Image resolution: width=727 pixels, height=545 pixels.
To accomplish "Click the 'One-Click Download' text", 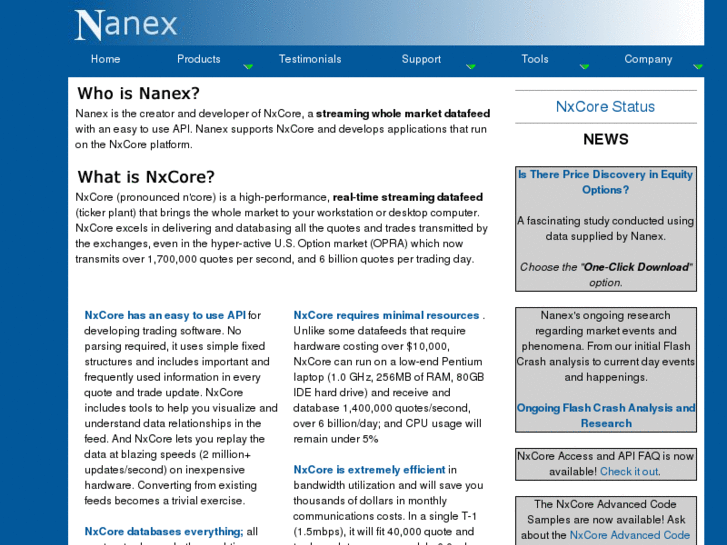I will pos(637,267).
